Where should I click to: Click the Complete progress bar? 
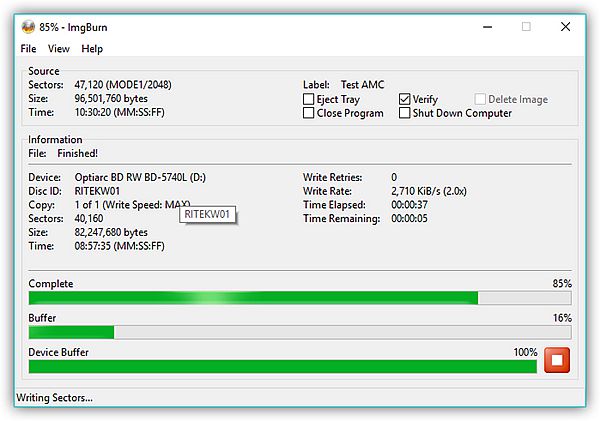click(299, 298)
